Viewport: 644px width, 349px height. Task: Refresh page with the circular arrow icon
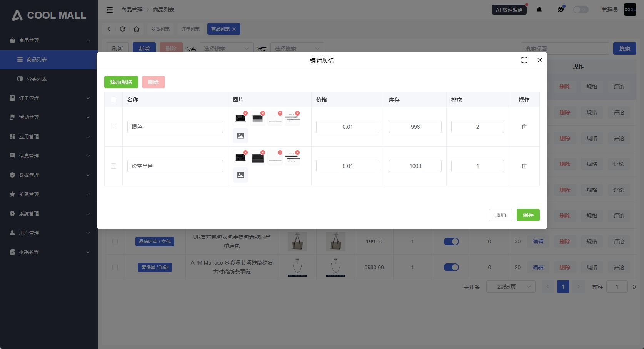(123, 29)
